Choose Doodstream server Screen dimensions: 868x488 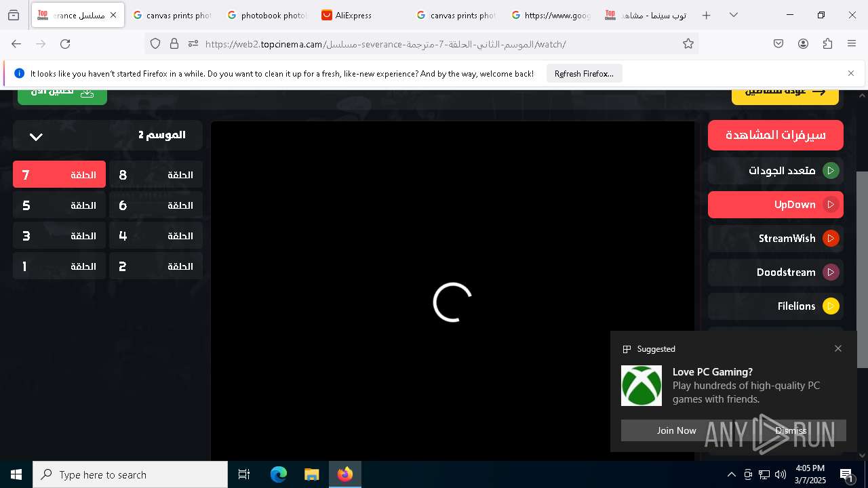click(x=776, y=272)
